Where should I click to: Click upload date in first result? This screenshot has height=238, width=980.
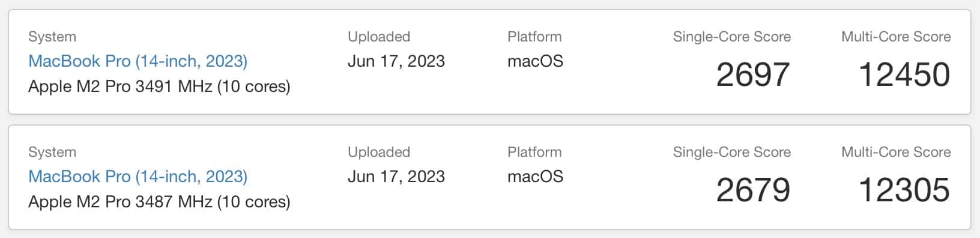click(396, 61)
